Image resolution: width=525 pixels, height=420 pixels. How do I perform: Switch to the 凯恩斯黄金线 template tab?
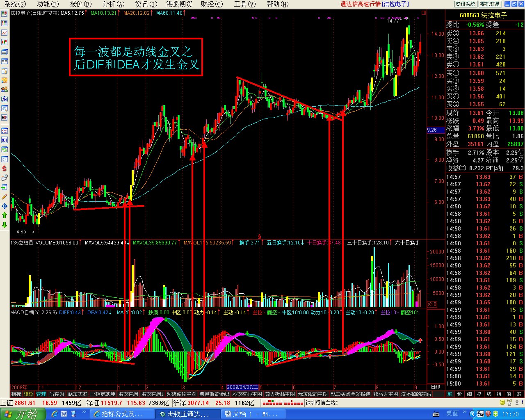point(214,394)
